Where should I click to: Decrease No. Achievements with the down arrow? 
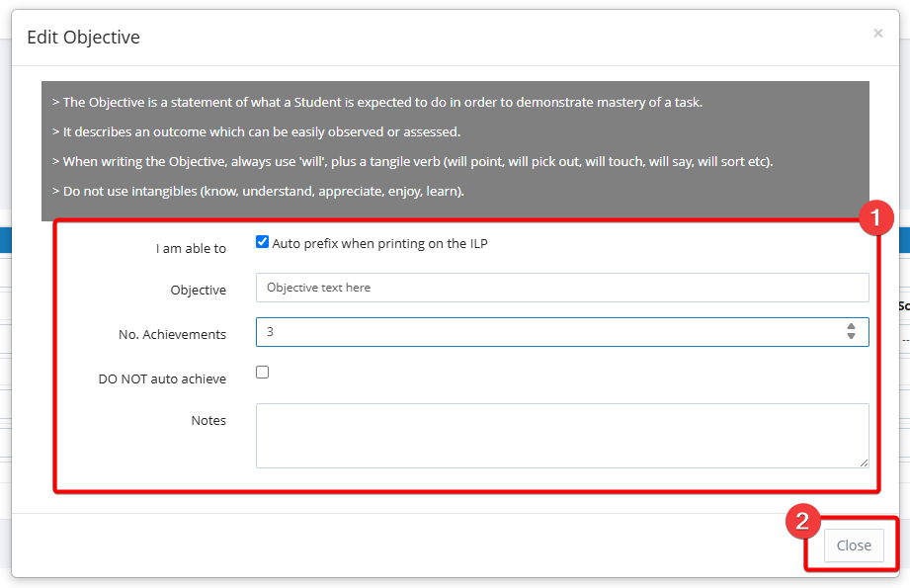point(851,337)
